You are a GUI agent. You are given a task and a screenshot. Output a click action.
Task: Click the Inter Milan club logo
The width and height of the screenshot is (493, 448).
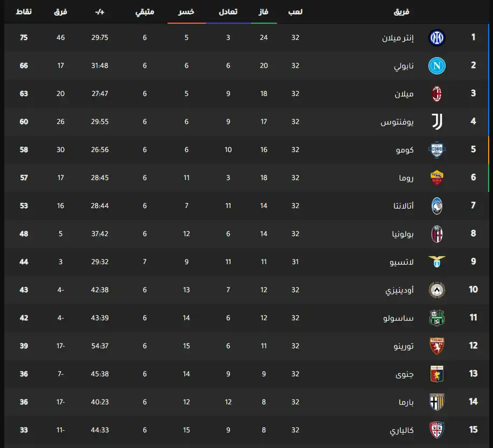coord(436,38)
